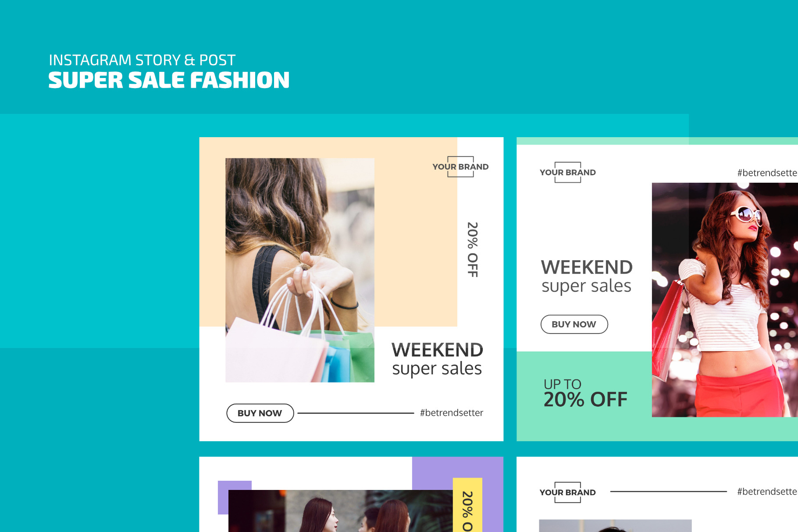This screenshot has width=798, height=532.
Task: Select the two women photo in purple template
Action: (340, 511)
